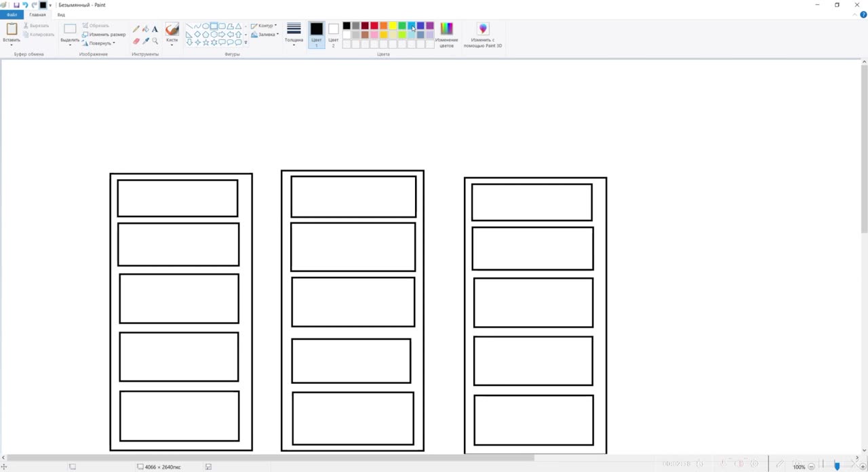Redo action in quick access toolbar
This screenshot has width=868, height=472.
point(34,5)
